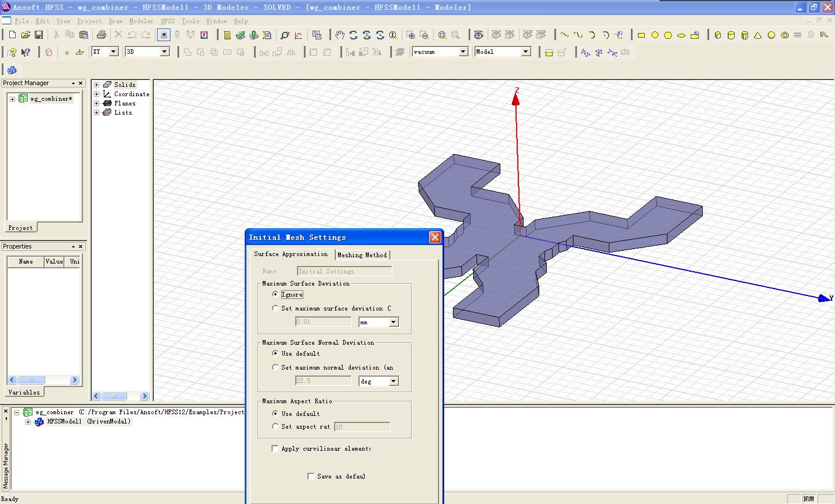
Task: Select Set maximum surface deviation radio
Action: point(275,308)
